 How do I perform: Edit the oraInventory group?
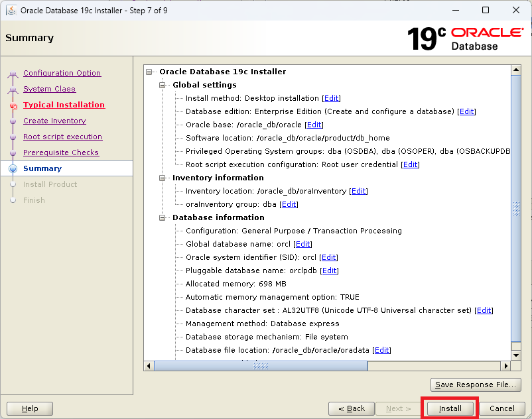(x=289, y=204)
